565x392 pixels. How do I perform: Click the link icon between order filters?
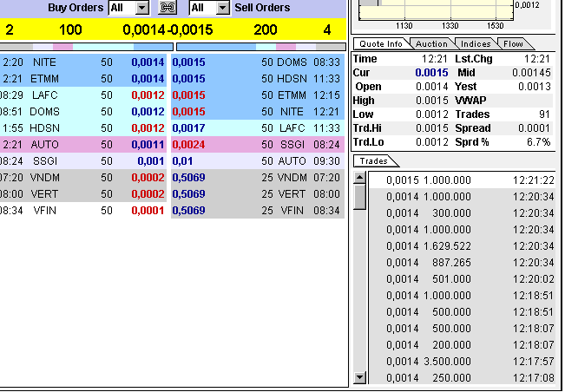[x=168, y=8]
